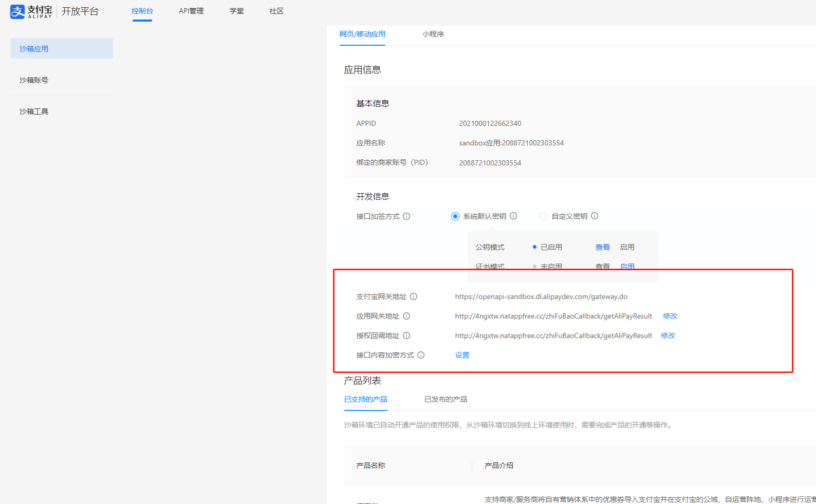
Task: Click 修改 link for 应用网关地址
Action: click(670, 316)
